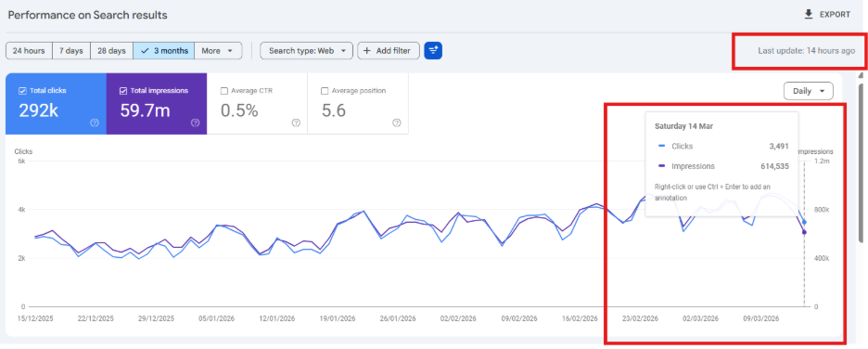Click the 12/01/2026 axis date label
This screenshot has width=868, height=349.
click(x=276, y=318)
